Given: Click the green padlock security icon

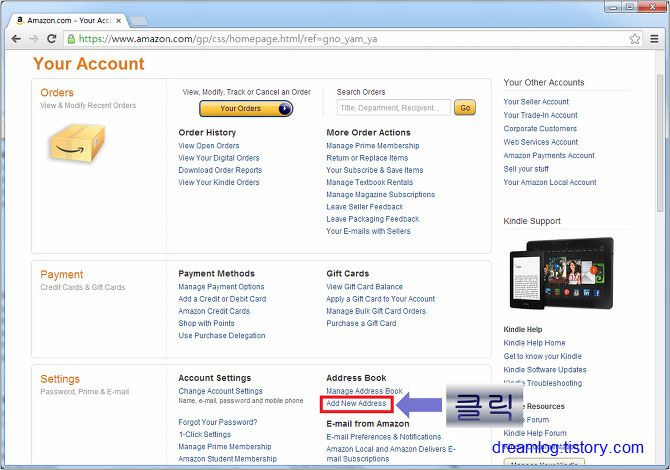Looking at the screenshot, I should [x=71, y=39].
